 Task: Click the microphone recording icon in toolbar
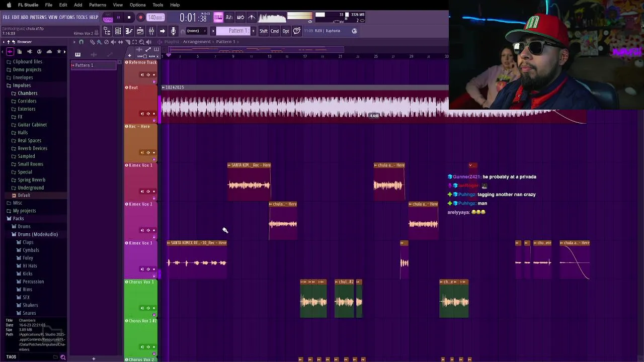pos(174,31)
